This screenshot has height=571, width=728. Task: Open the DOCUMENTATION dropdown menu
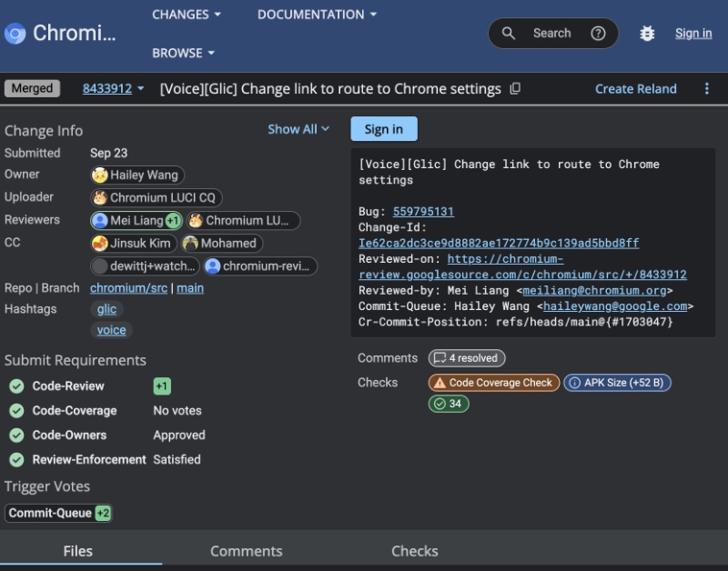317,15
